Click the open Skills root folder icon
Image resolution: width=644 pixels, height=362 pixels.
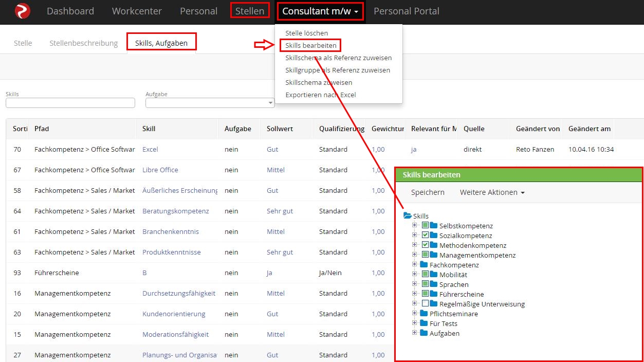click(x=408, y=216)
